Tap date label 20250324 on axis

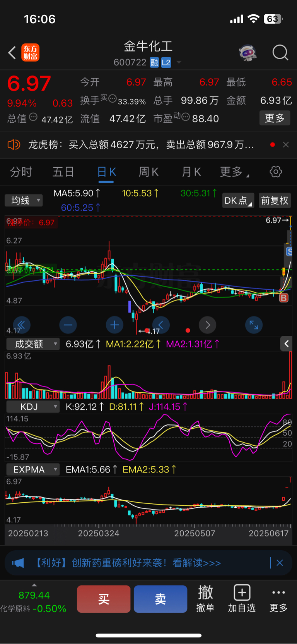point(99,533)
